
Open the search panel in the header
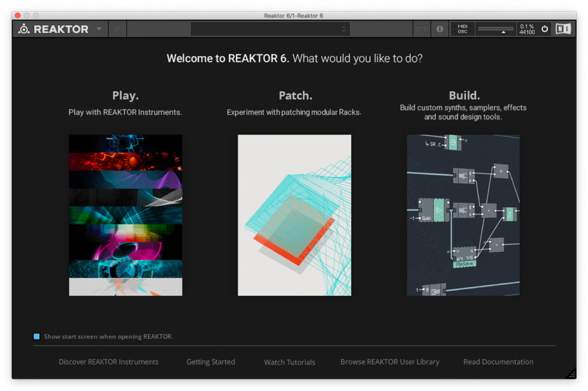tap(118, 29)
